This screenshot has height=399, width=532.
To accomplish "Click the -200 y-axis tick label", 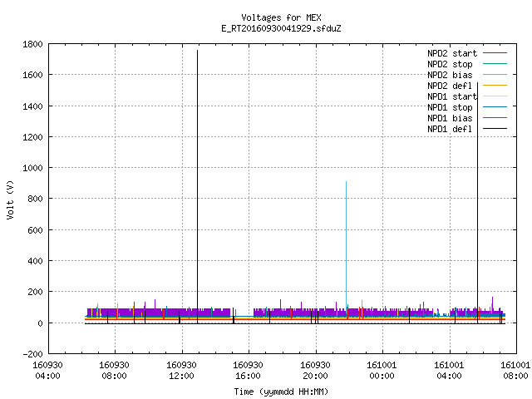I will click(32, 354).
